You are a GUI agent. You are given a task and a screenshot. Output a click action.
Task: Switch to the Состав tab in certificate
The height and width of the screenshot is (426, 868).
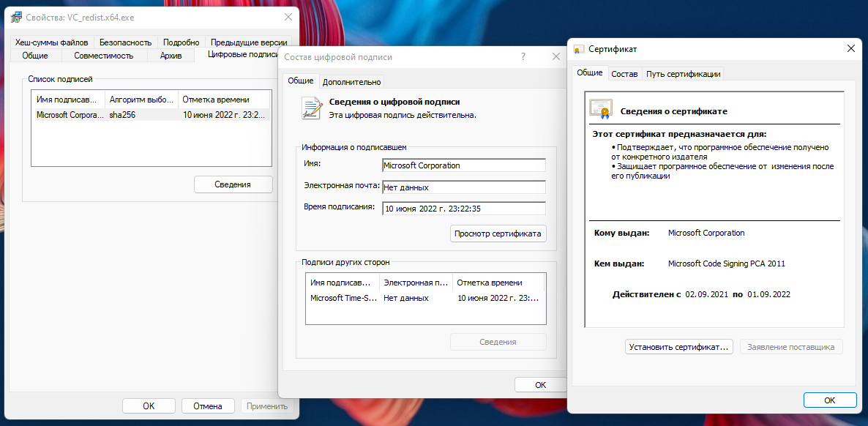pos(624,73)
